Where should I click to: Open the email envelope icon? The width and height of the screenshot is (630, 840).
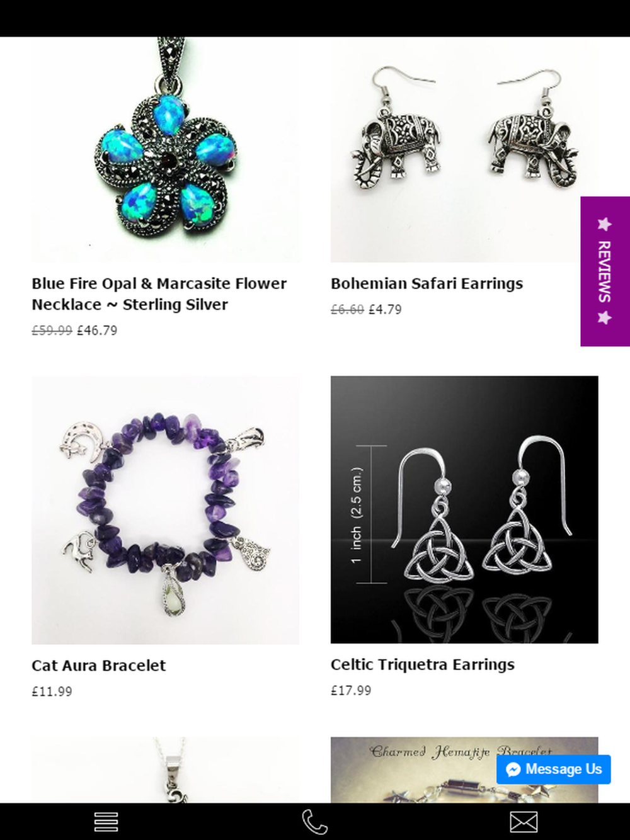[524, 822]
